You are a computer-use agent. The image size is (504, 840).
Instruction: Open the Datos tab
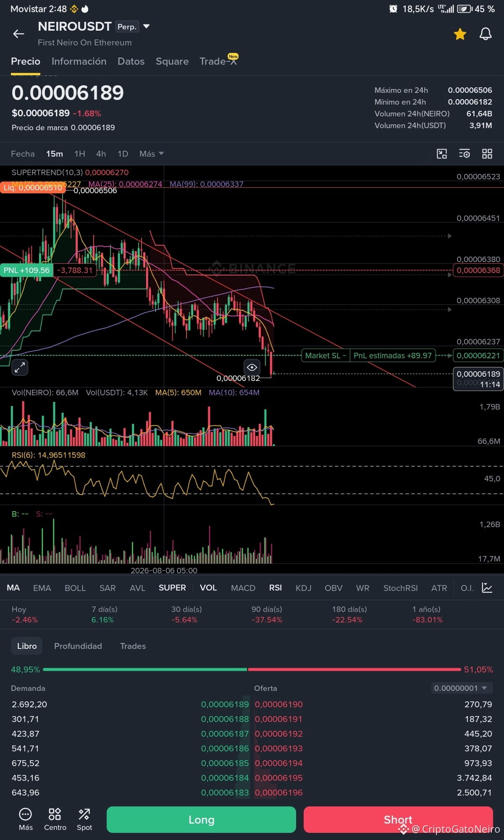click(131, 61)
